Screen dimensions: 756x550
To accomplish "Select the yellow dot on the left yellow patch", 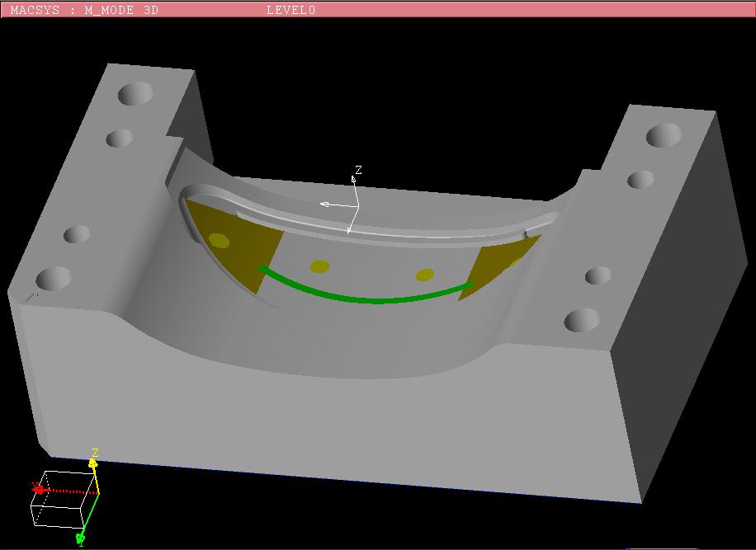I will pos(219,240).
